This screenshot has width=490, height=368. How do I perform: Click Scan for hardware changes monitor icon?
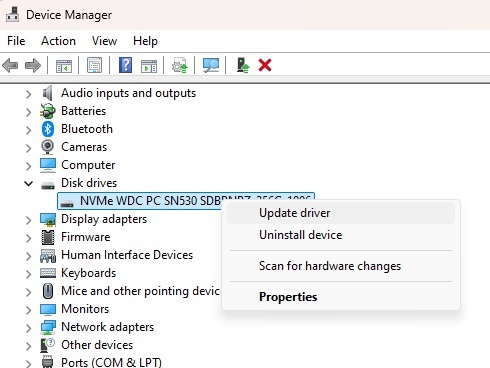click(x=211, y=65)
